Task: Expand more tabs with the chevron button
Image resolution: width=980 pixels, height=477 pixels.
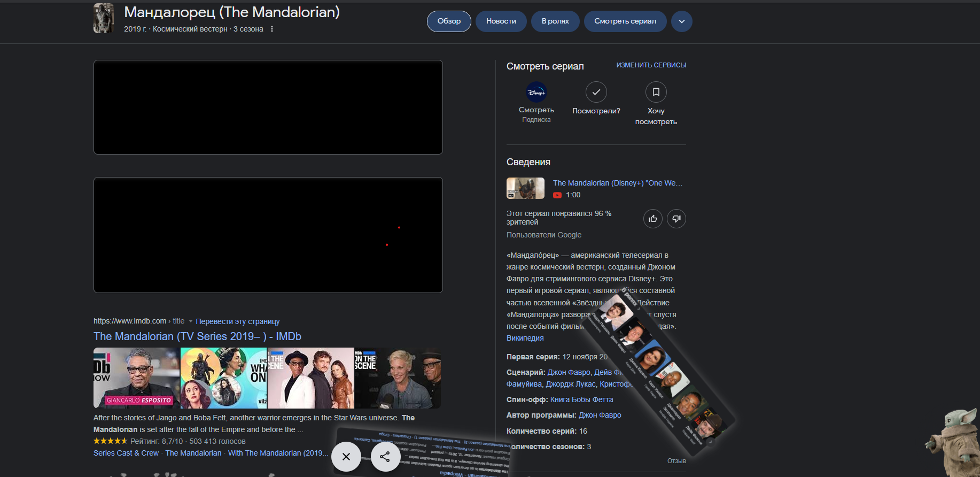Action: click(682, 21)
